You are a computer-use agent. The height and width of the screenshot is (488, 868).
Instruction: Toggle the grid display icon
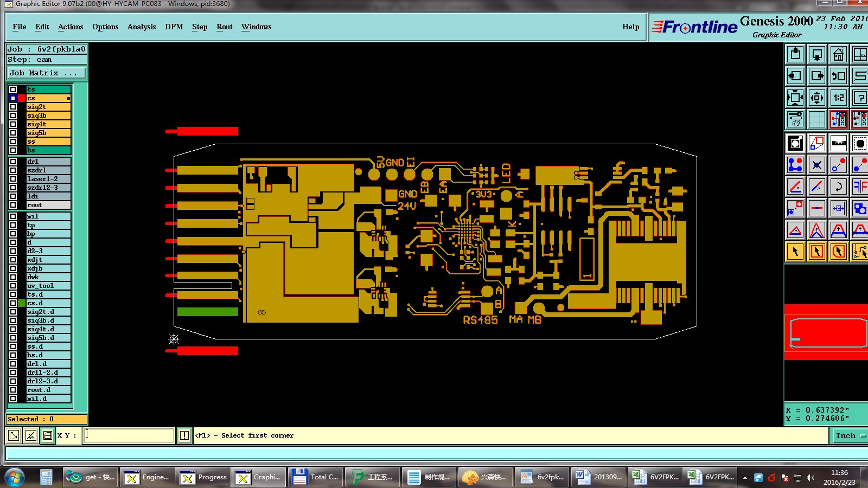click(x=816, y=119)
